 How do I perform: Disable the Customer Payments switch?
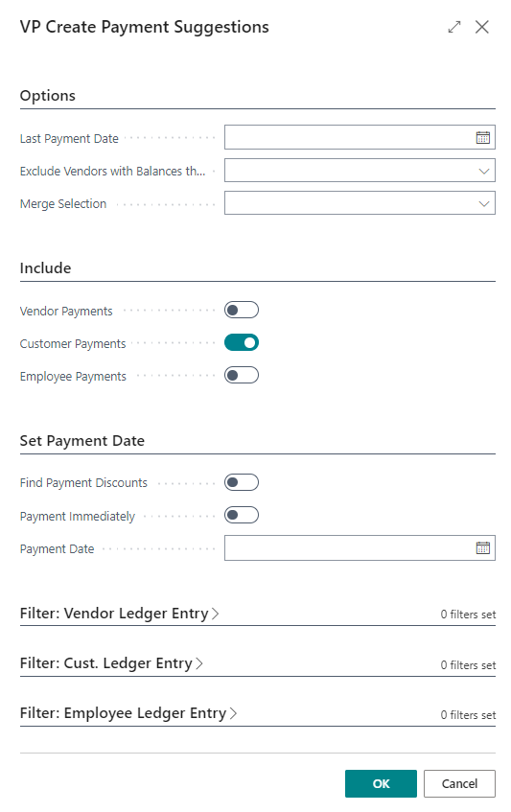242,343
